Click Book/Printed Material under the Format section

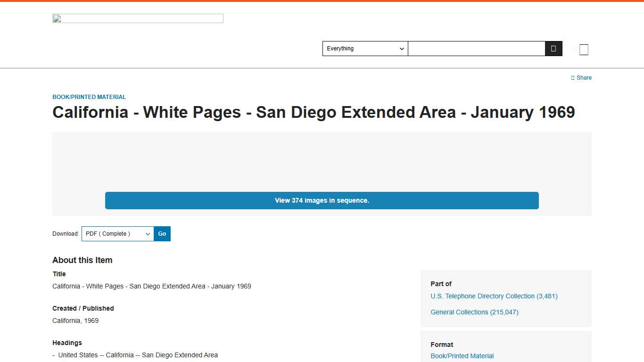[462, 356]
